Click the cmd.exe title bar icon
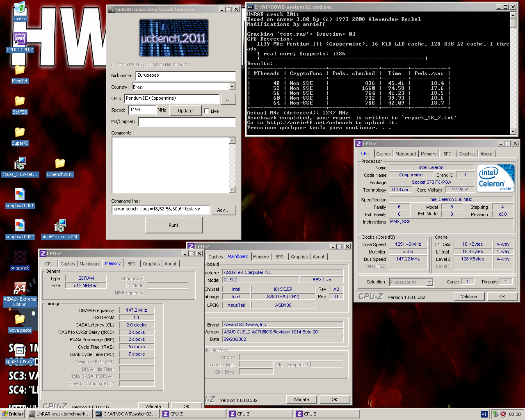Screen dimensions: 525x420 [250, 7]
